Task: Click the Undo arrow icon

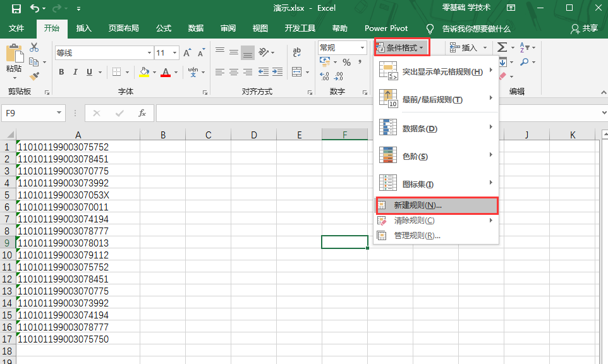Action: tap(35, 8)
